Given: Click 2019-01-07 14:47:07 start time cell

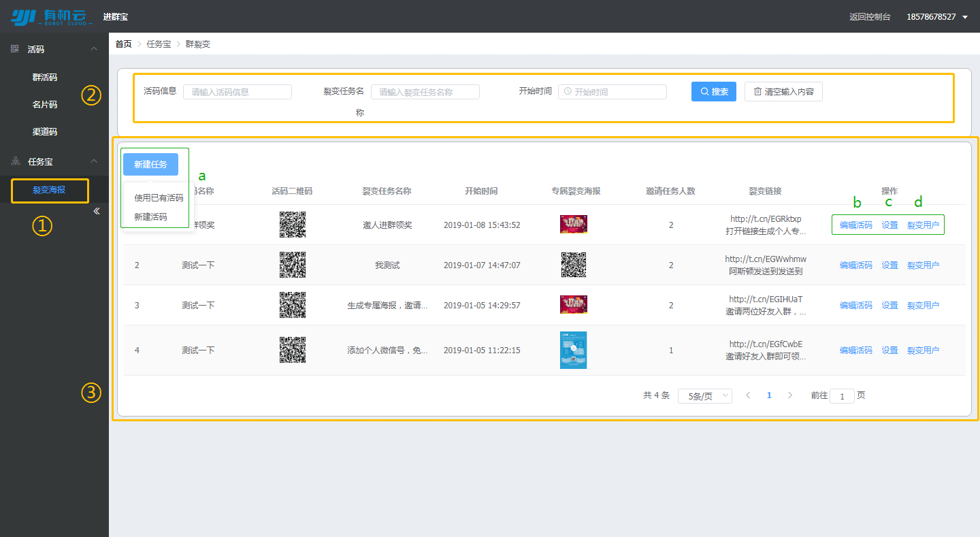Looking at the screenshot, I should click(482, 265).
